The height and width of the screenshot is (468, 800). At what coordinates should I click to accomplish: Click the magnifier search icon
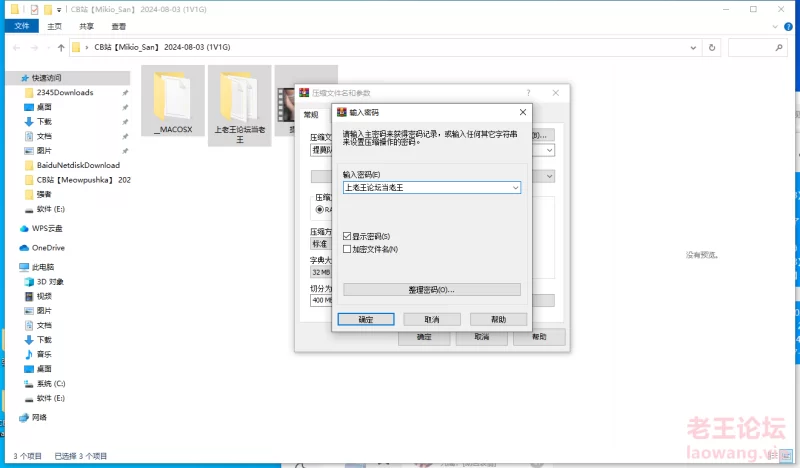click(x=779, y=47)
